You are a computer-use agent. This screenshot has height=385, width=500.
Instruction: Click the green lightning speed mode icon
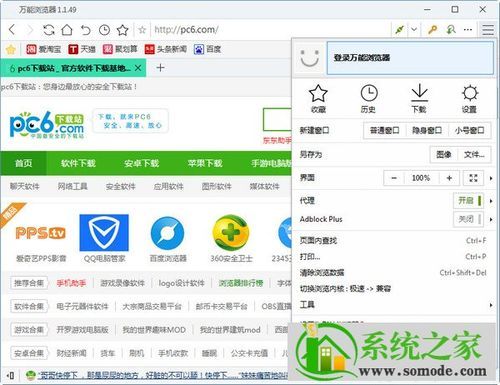pos(399,30)
